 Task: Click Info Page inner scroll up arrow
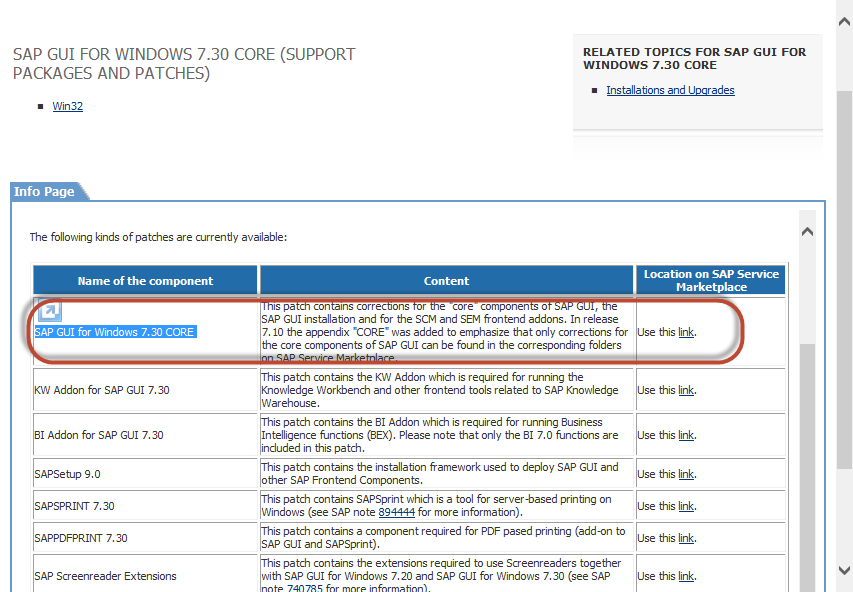(808, 231)
